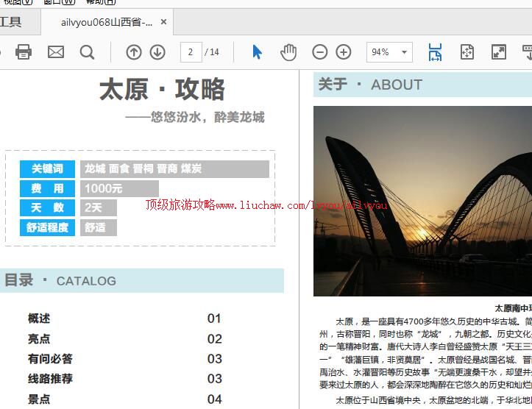Open the 线路推荐 catalog entry
Viewport: 532px width, 409px height.
(50, 379)
